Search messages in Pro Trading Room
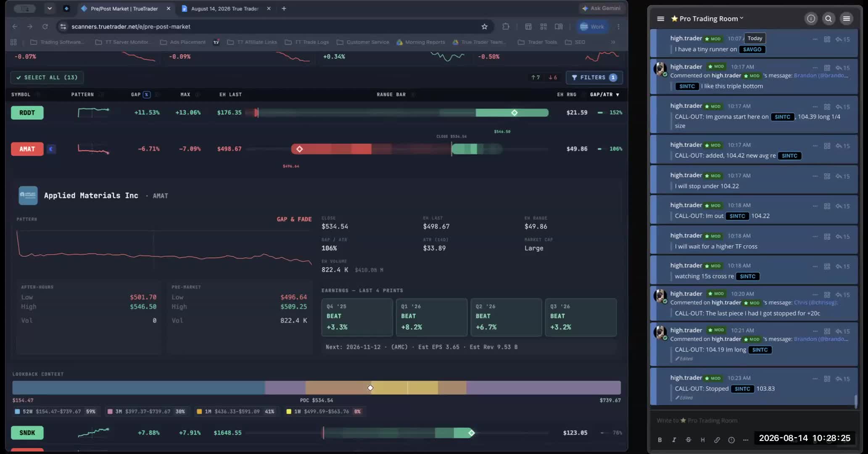The width and height of the screenshot is (868, 454). [x=828, y=18]
